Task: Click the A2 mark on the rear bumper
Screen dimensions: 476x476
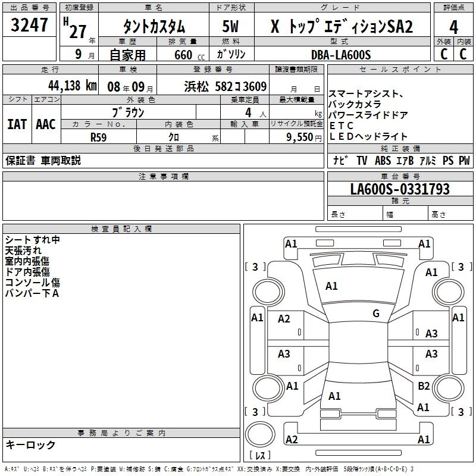Action: pyautogui.click(x=292, y=440)
